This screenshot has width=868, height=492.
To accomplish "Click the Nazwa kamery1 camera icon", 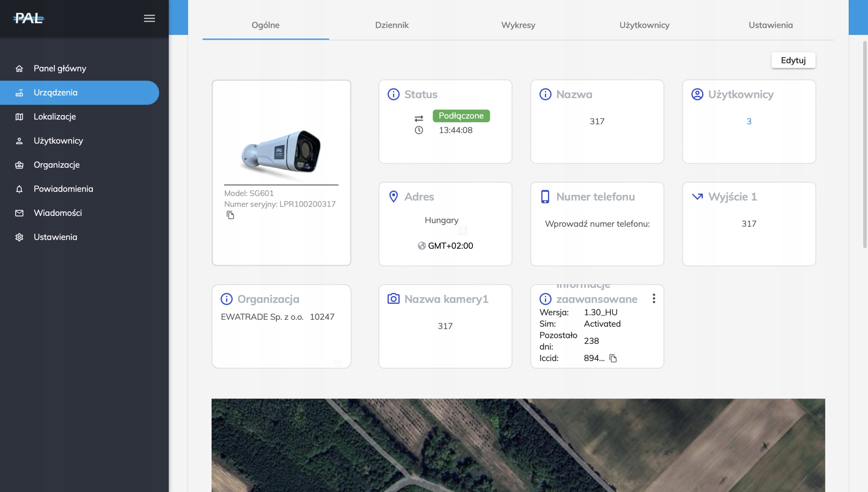I will click(x=393, y=299).
